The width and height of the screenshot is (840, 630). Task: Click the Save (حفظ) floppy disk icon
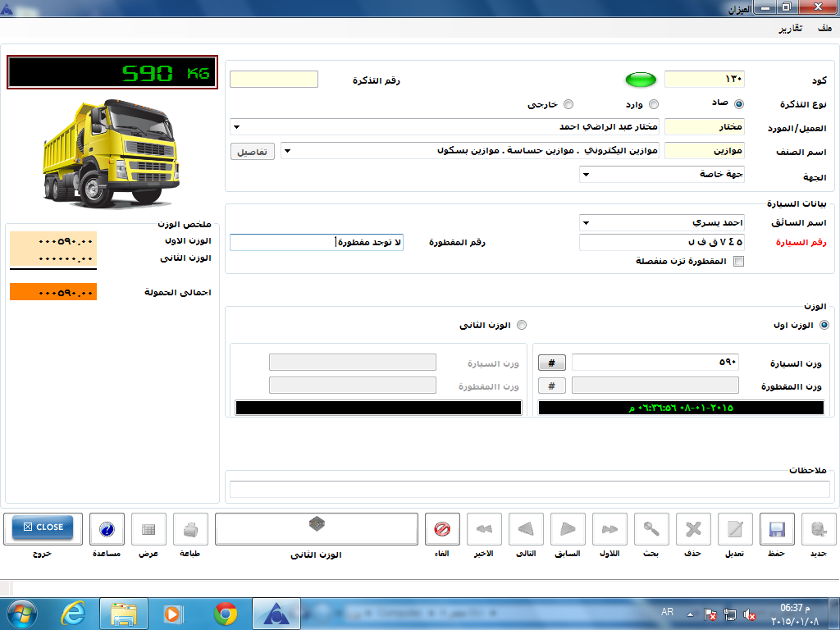[777, 529]
